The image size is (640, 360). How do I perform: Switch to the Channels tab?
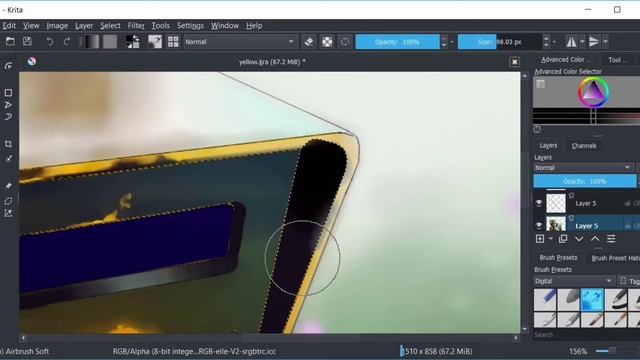pos(584,146)
